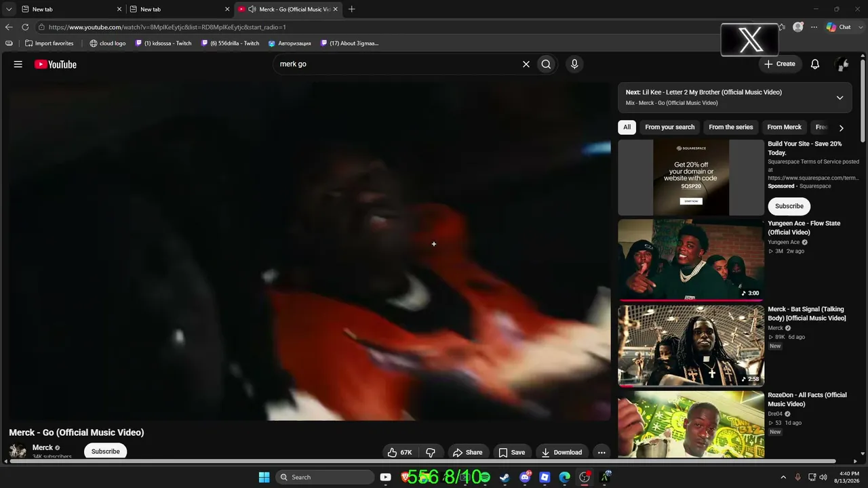Open 'Merck - Bat Signal (Talking Body)' title
This screenshot has height=488, width=868.
807,314
